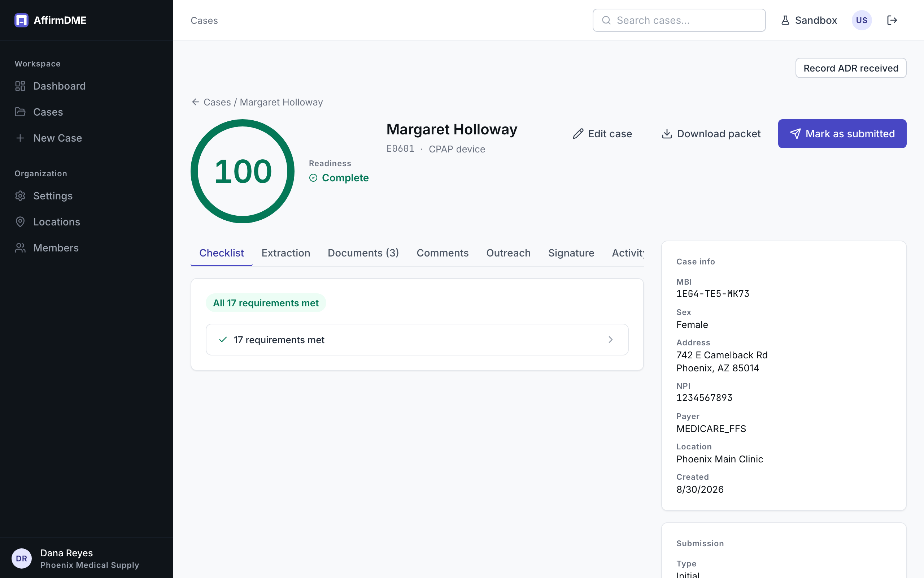Click the Phoenix Main Clinic location text
The image size is (924, 578).
719,459
